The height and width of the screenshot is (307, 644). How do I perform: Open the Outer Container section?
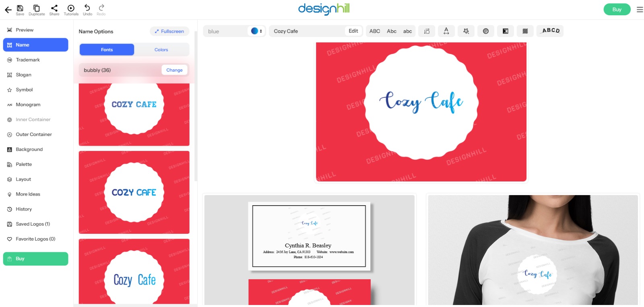coord(35,134)
